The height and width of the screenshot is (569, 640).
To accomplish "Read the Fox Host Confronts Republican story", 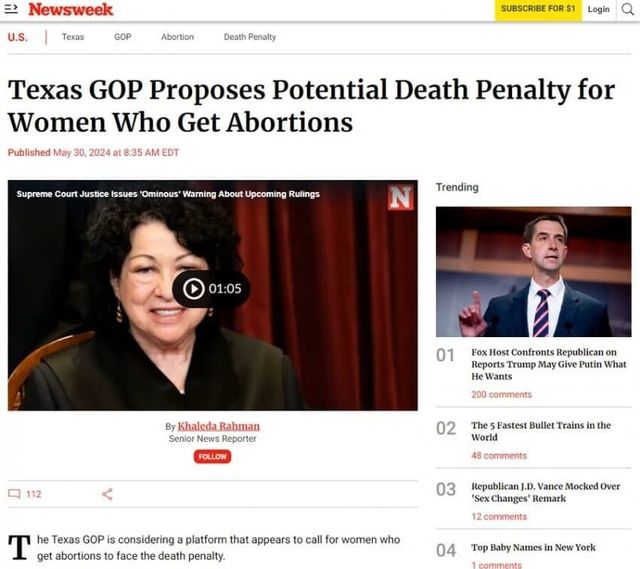I will coord(549,364).
